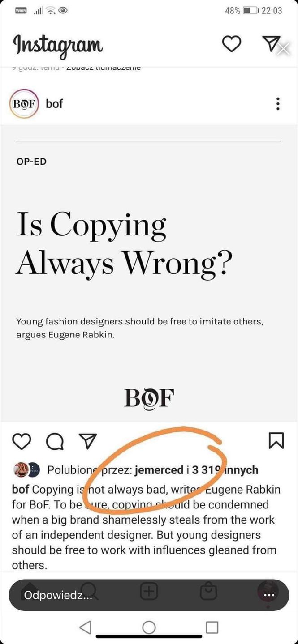Go to the Search tab

[91, 592]
